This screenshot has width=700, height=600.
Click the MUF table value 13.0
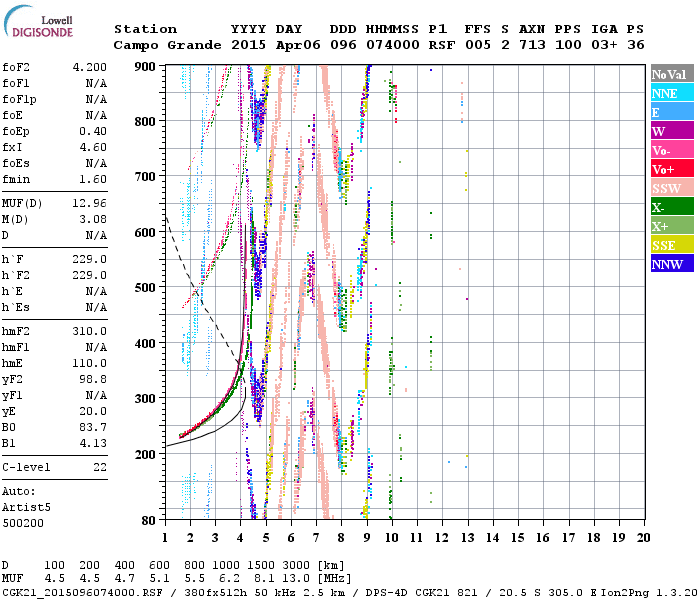pyautogui.click(x=296, y=579)
